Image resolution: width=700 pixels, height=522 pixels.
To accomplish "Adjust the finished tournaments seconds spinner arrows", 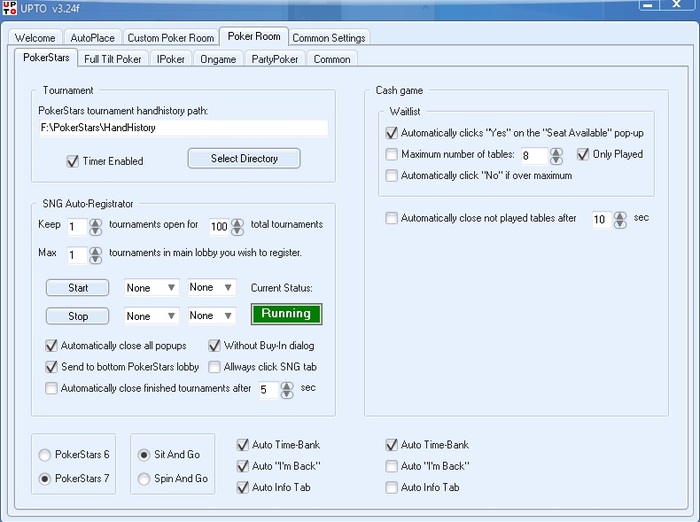I will (287, 390).
